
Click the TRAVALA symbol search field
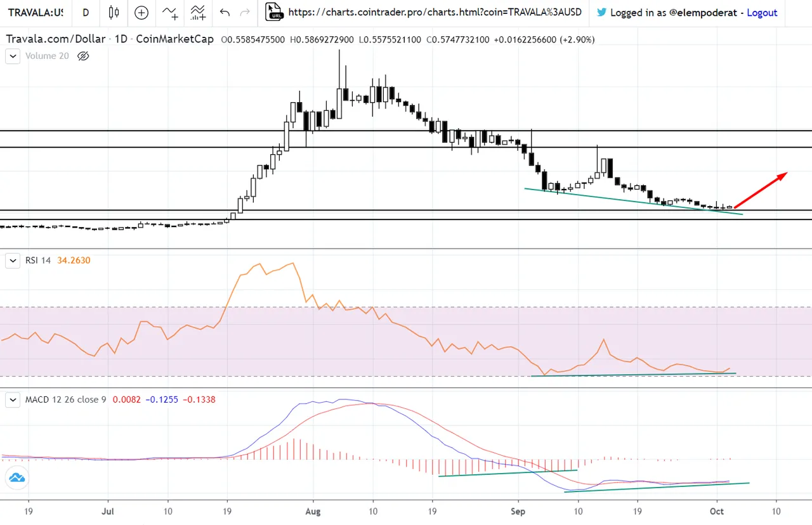tap(36, 12)
